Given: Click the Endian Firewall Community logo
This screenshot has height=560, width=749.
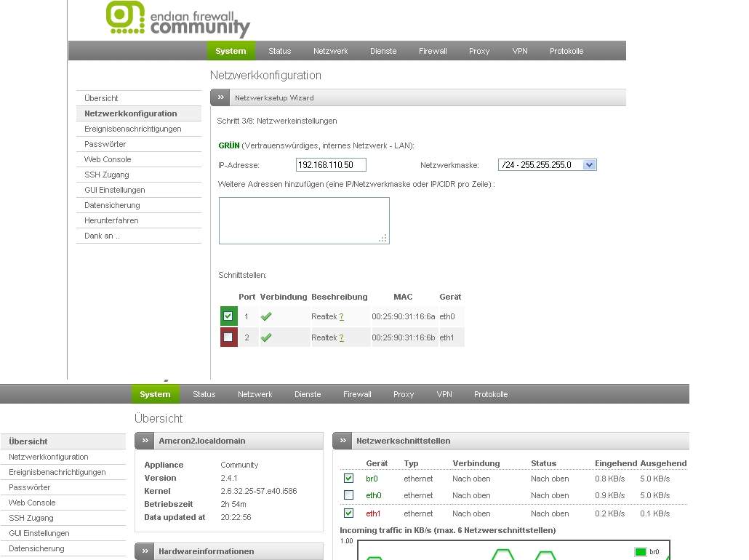Looking at the screenshot, I should pos(177,19).
